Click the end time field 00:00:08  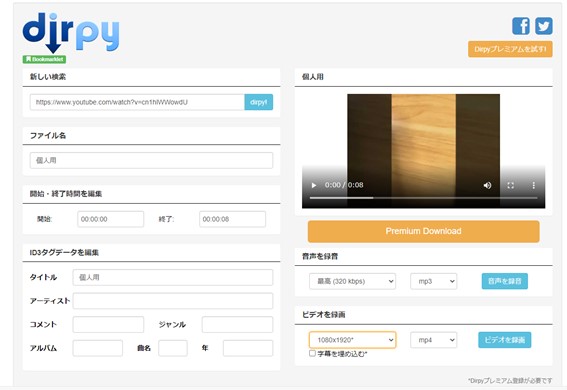232,219
